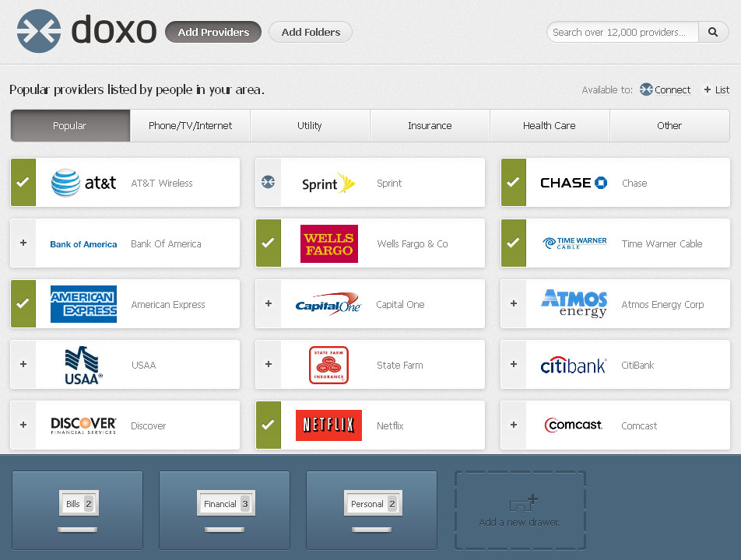Add USAA with plus button

click(23, 364)
